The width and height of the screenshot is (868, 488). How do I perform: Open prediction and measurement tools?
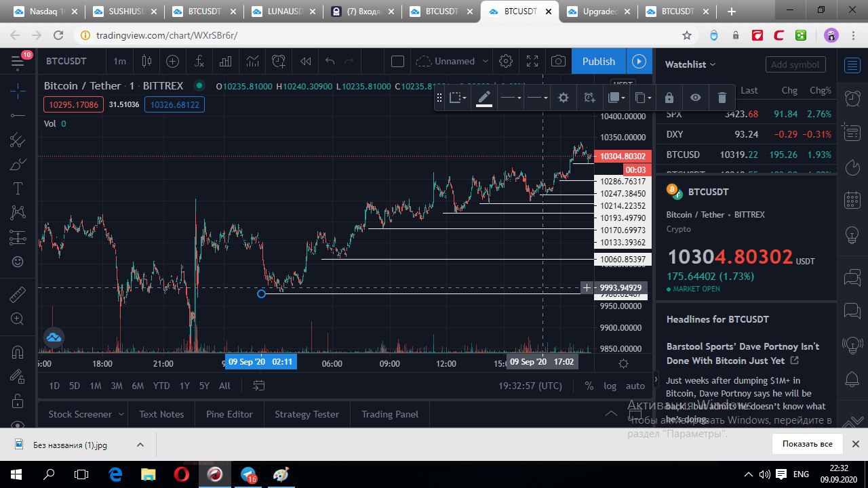pos(18,238)
